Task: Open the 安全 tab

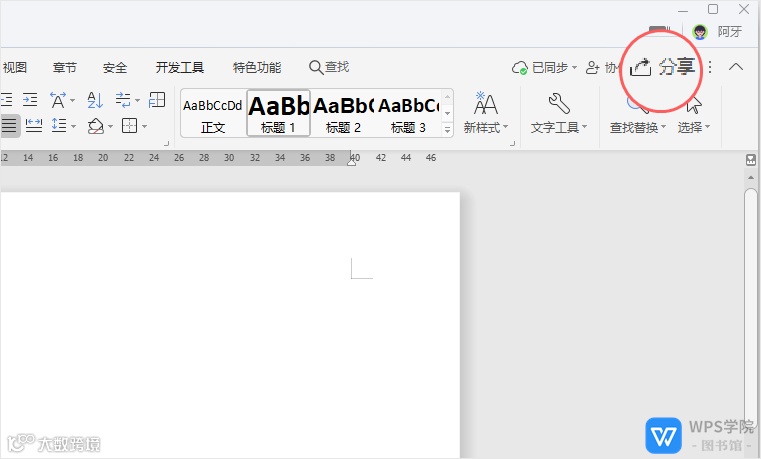Action: click(115, 67)
